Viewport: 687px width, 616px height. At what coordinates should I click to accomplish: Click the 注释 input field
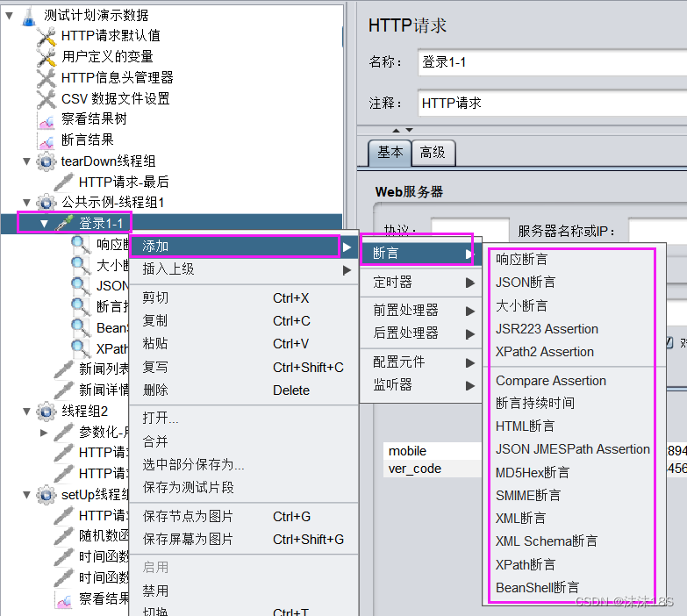click(x=552, y=104)
